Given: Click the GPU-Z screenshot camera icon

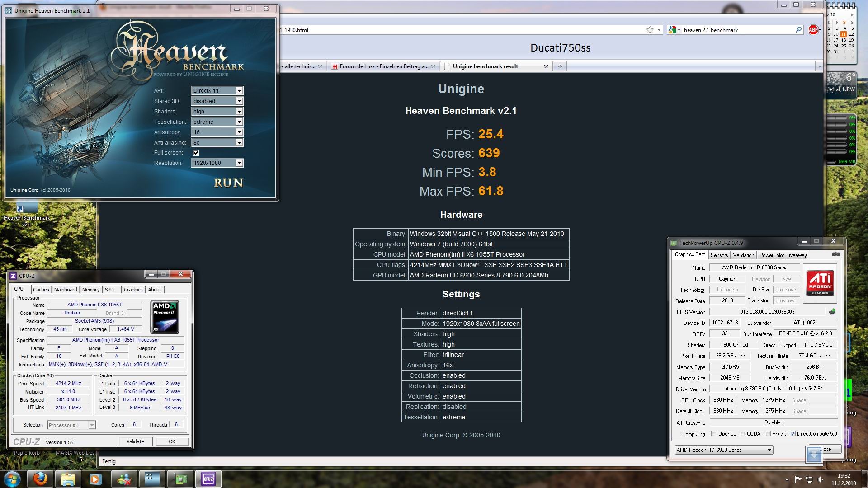Looking at the screenshot, I should [x=835, y=254].
